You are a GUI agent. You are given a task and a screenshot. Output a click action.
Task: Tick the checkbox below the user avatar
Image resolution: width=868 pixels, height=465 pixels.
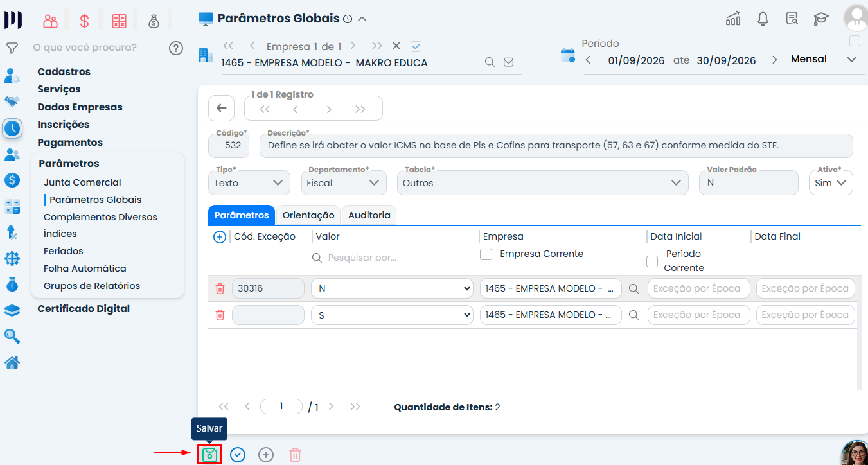click(x=855, y=41)
